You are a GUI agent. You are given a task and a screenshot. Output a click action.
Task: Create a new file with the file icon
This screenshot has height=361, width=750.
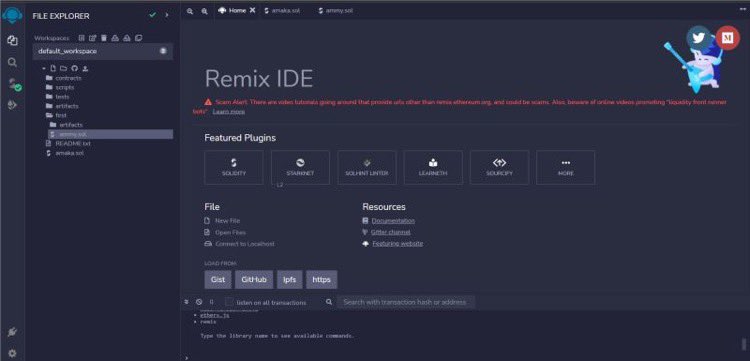click(54, 68)
